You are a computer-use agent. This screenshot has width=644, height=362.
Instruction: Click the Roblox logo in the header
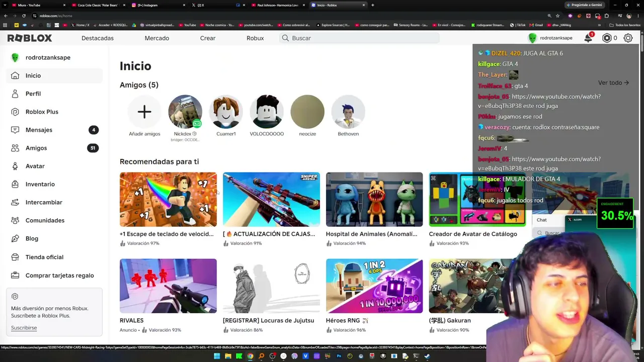coord(30,38)
